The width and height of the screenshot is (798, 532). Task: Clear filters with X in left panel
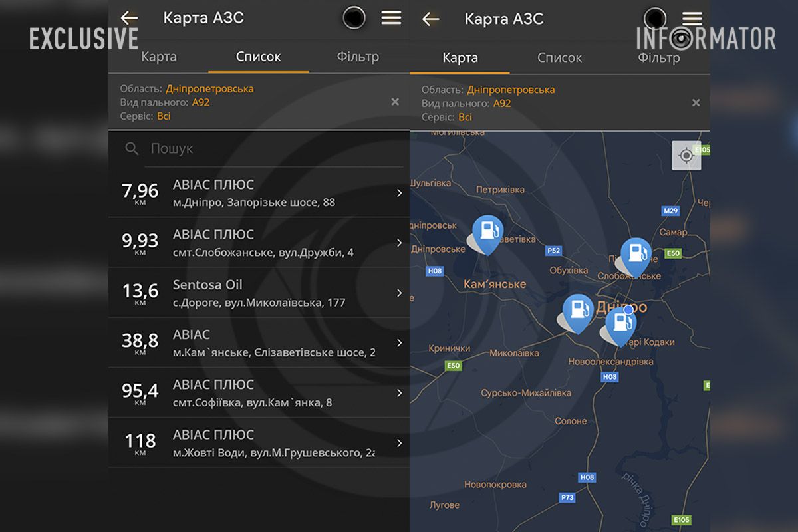tap(395, 102)
